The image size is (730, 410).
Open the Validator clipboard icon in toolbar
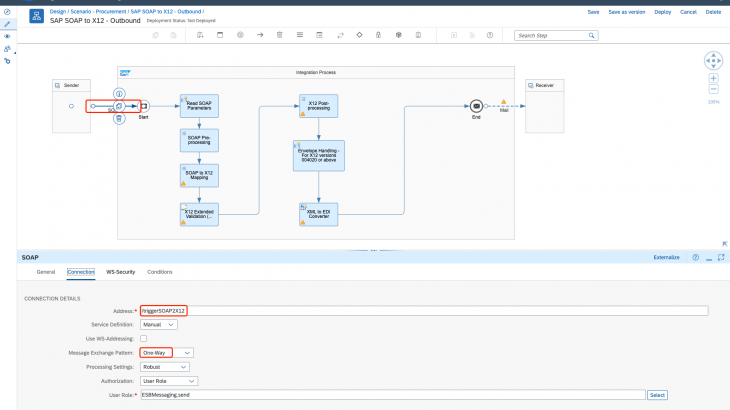coord(418,35)
